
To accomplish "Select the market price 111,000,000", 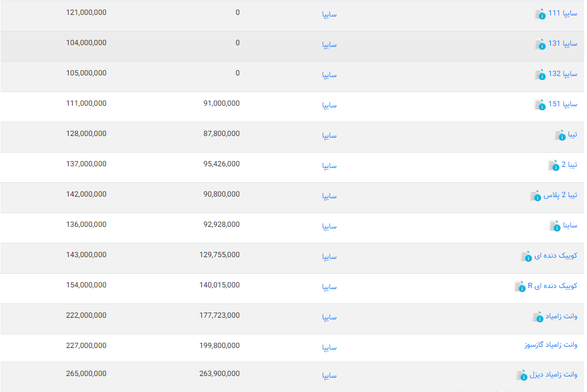I will click(86, 103).
